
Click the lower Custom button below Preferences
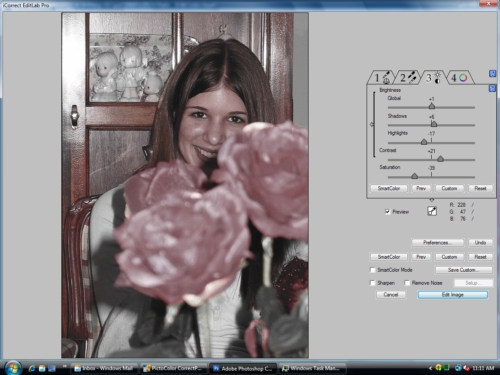449,257
